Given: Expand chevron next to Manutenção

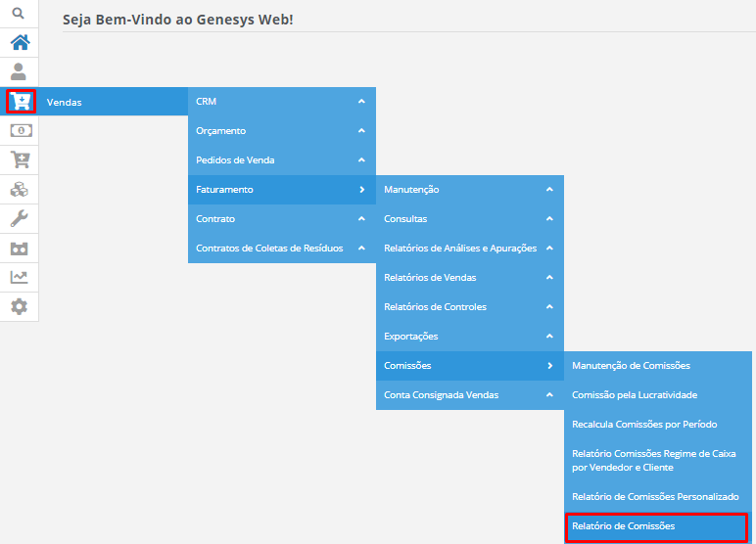Looking at the screenshot, I should [x=549, y=190].
